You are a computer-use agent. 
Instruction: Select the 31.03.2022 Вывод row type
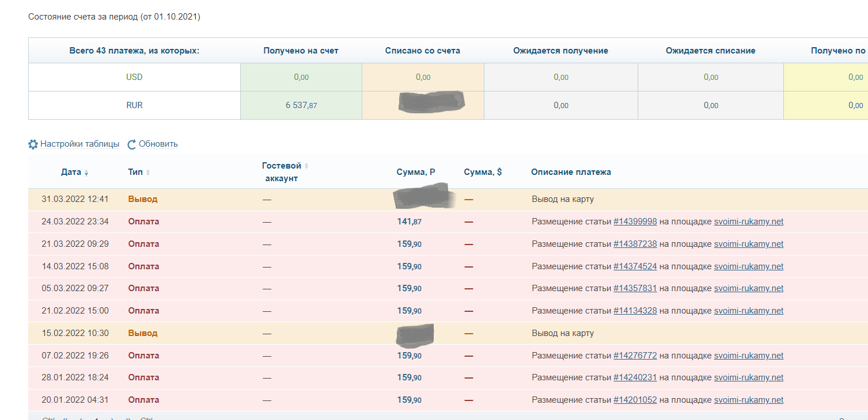tap(142, 199)
